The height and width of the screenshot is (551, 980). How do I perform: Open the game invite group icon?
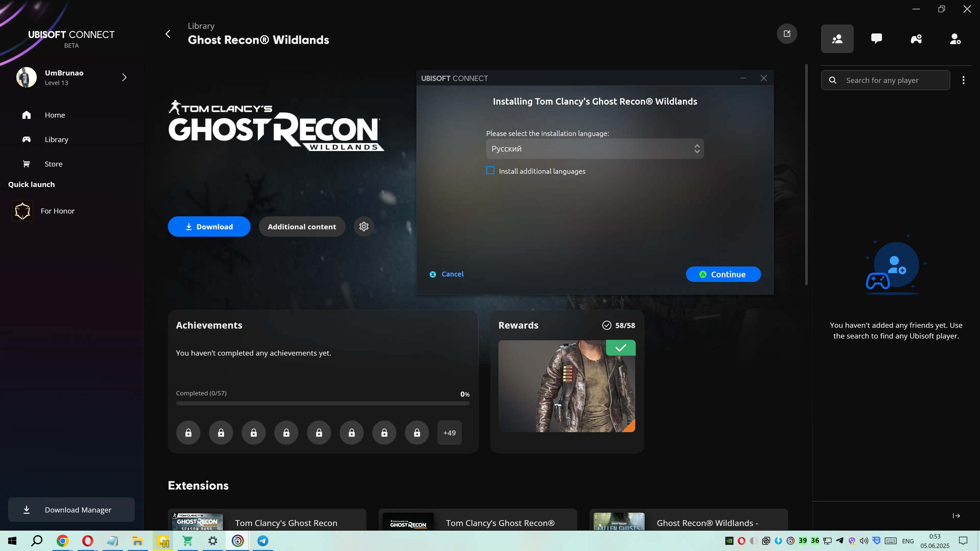coord(916,39)
